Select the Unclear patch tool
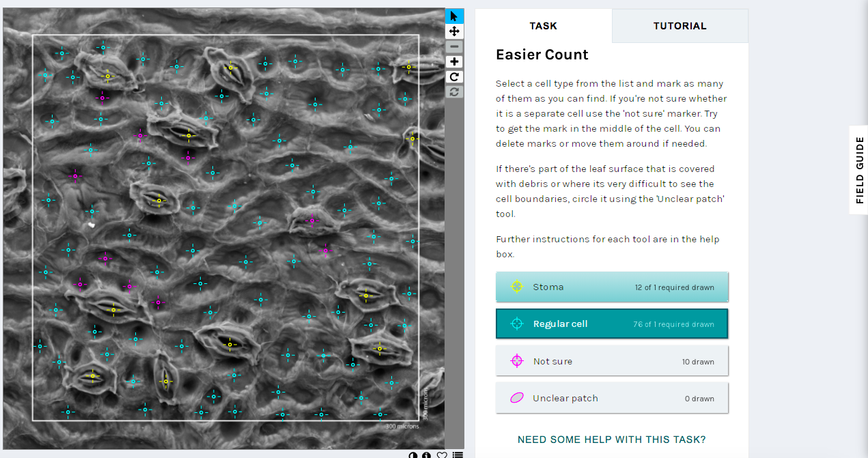Viewport: 868px width, 458px height. click(612, 398)
